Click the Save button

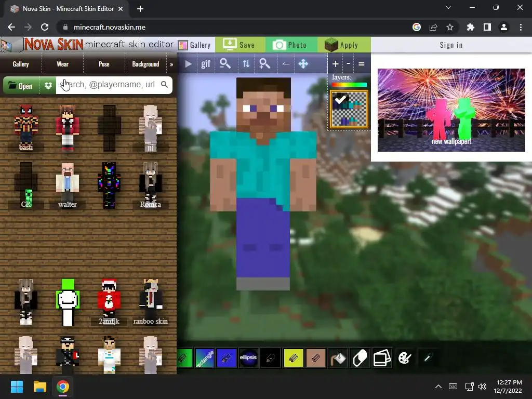click(240, 45)
